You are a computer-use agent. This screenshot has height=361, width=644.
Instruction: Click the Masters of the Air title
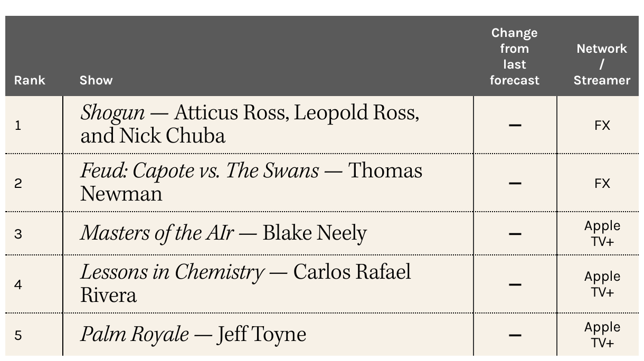tap(157, 233)
